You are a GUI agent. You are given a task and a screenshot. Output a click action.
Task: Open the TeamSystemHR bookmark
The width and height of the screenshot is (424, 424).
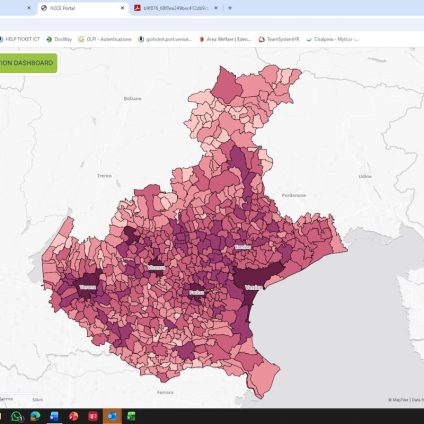279,39
